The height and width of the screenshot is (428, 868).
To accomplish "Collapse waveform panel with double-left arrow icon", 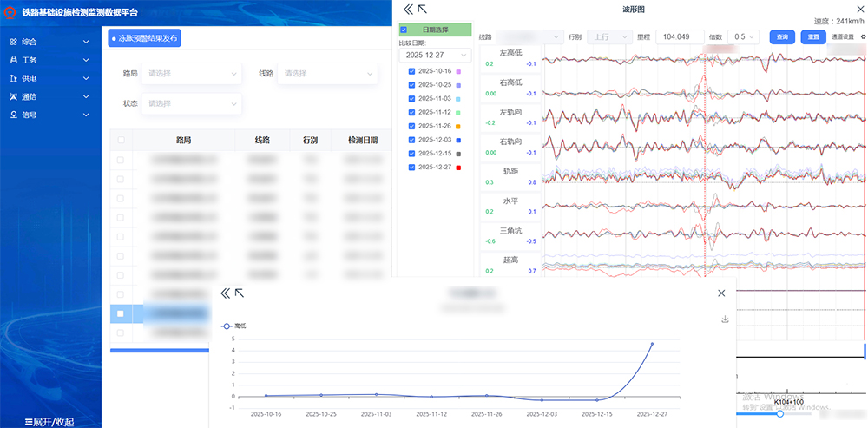I will coord(408,9).
